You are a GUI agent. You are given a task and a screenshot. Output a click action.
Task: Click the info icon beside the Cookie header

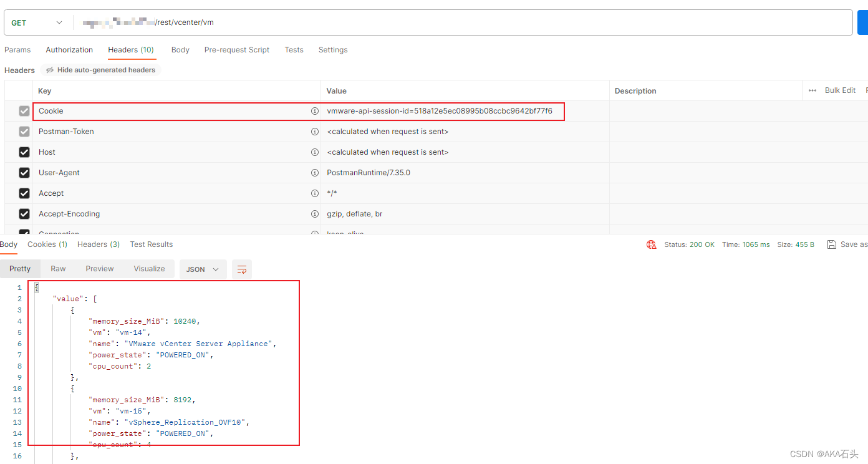(x=315, y=110)
